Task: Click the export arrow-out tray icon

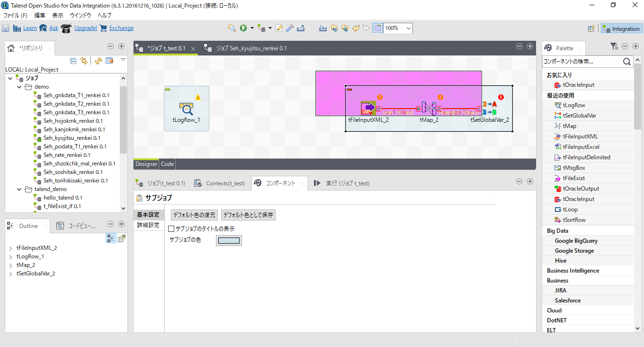Action: [x=301, y=28]
